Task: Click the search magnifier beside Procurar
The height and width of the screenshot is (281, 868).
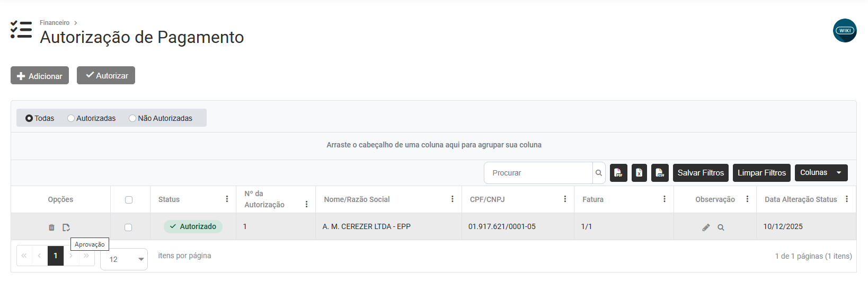Action: [599, 173]
